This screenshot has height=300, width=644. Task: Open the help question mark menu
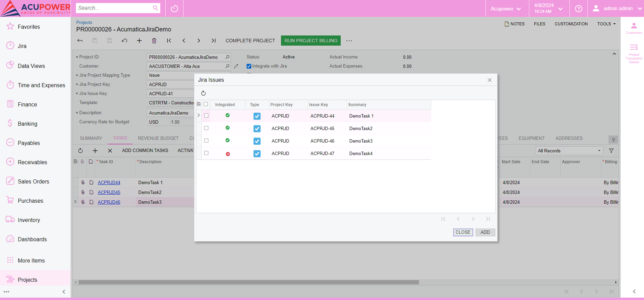tap(579, 8)
